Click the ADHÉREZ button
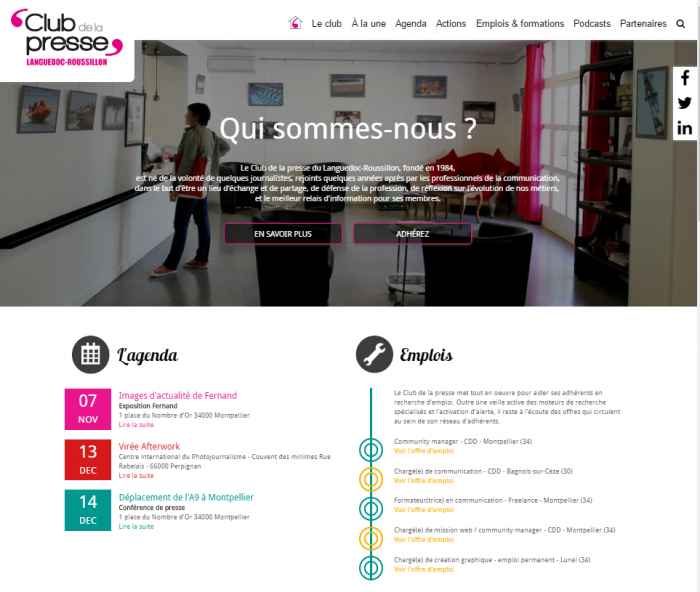 tap(412, 234)
